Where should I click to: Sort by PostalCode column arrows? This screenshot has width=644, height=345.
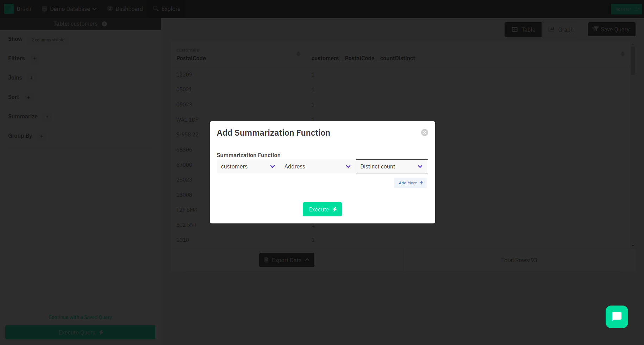pos(298,54)
